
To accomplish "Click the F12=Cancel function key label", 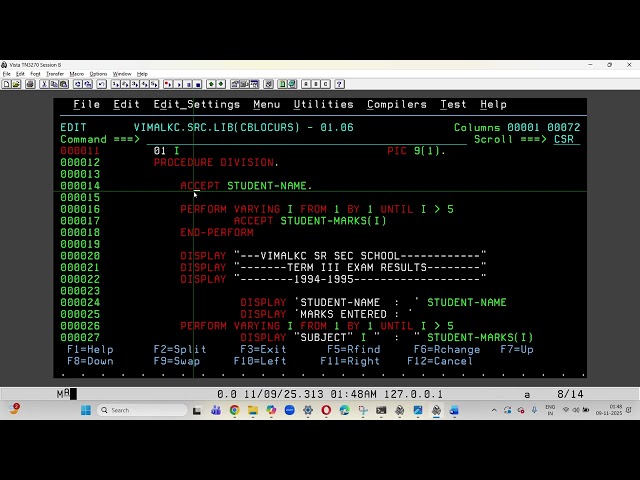I will pyautogui.click(x=440, y=361).
